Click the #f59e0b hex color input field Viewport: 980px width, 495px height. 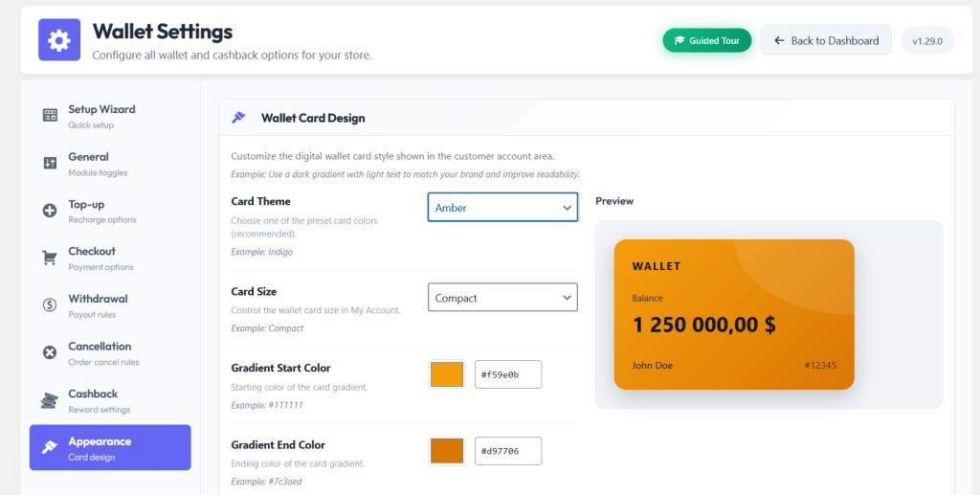[x=508, y=374]
